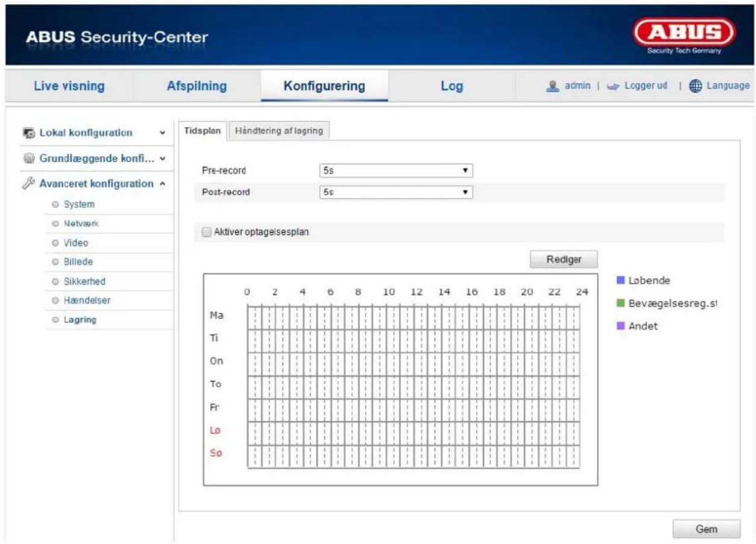Click the ABUS Security-Center title
This screenshot has height=544, width=756.
pos(117,37)
